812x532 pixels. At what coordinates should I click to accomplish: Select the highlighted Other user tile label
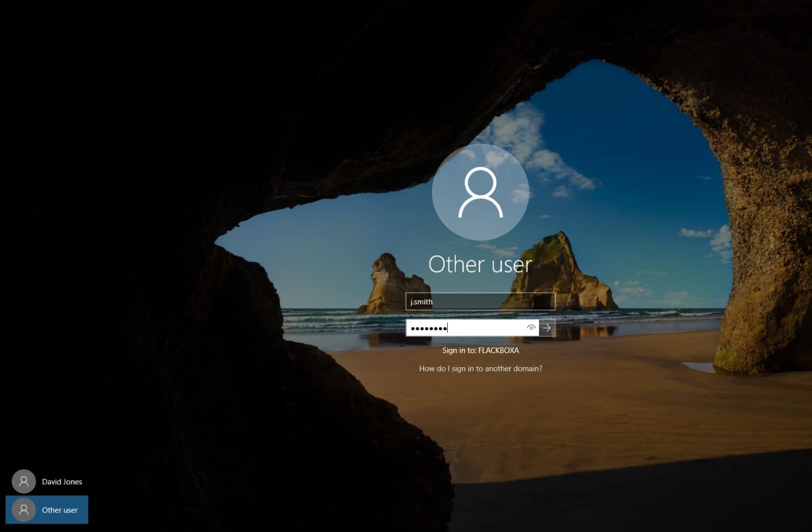click(59, 510)
